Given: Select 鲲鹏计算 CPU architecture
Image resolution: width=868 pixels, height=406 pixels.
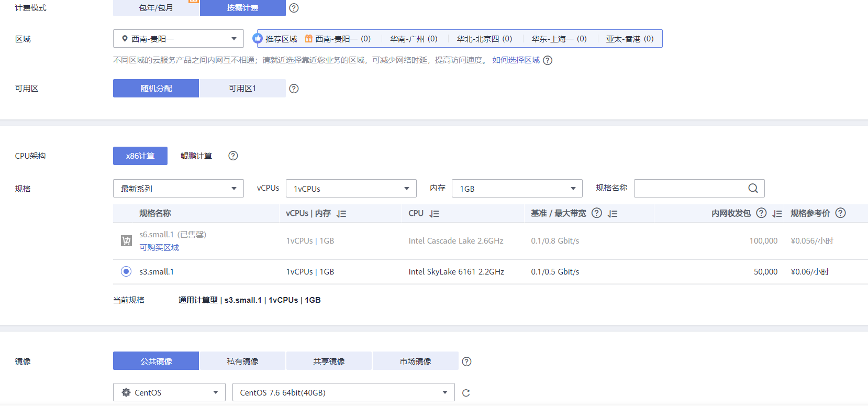Looking at the screenshot, I should point(196,156).
